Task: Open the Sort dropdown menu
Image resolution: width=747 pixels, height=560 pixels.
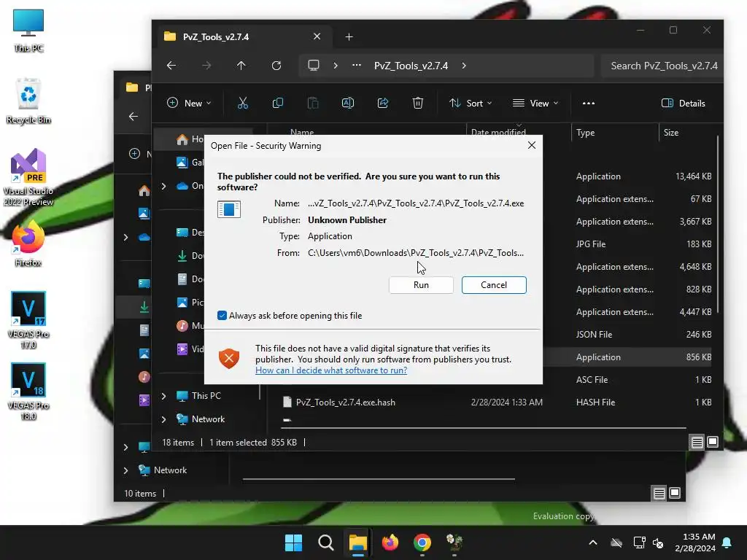Action: click(x=471, y=103)
